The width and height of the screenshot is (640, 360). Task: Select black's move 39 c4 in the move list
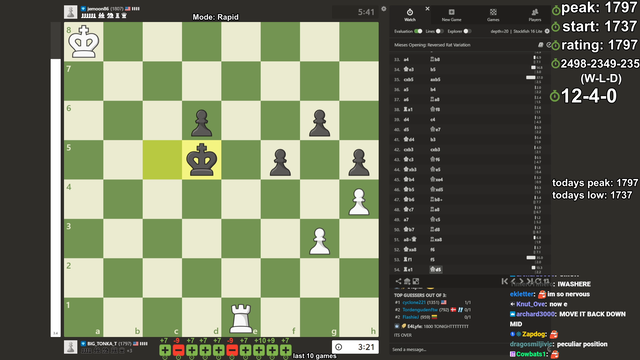[x=433, y=120]
